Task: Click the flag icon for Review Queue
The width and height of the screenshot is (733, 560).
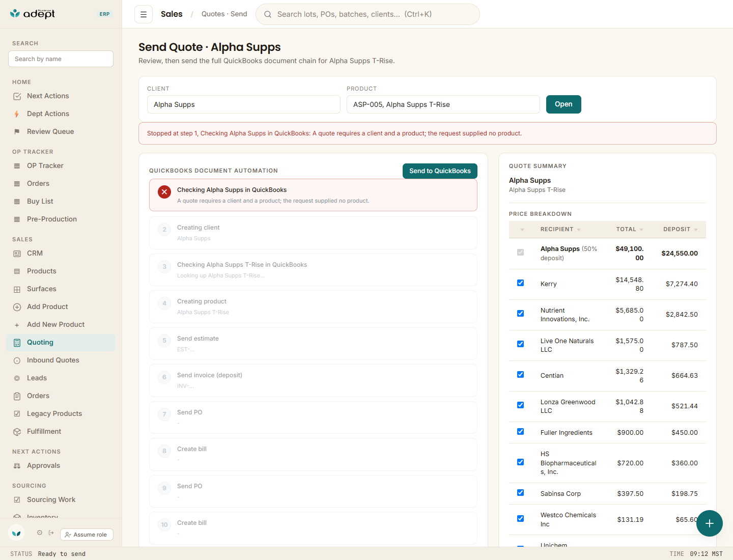Action: [17, 132]
